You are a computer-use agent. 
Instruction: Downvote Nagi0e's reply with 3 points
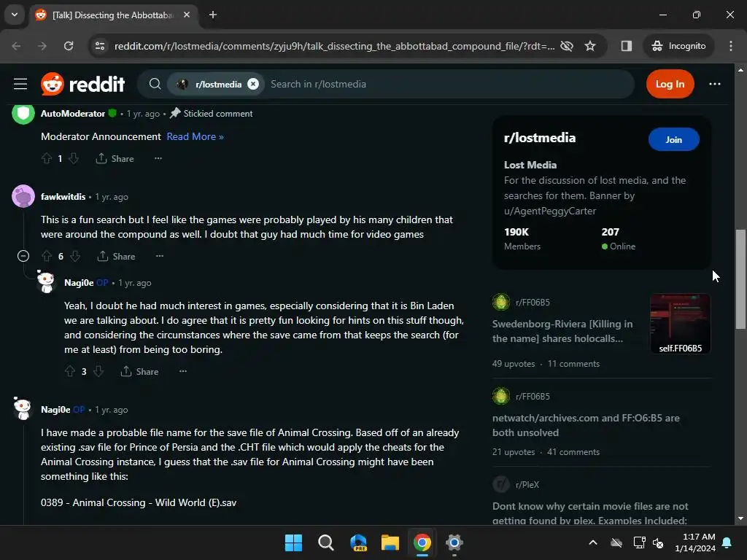(98, 371)
